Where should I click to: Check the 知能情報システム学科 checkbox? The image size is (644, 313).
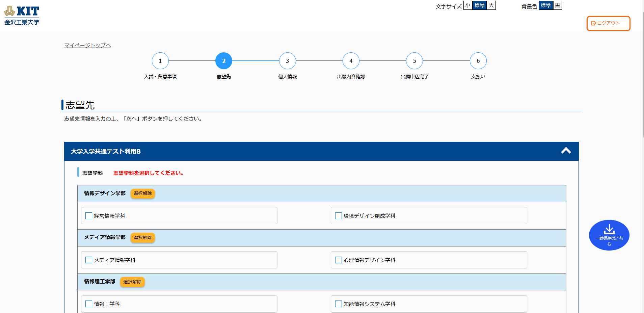click(x=339, y=304)
